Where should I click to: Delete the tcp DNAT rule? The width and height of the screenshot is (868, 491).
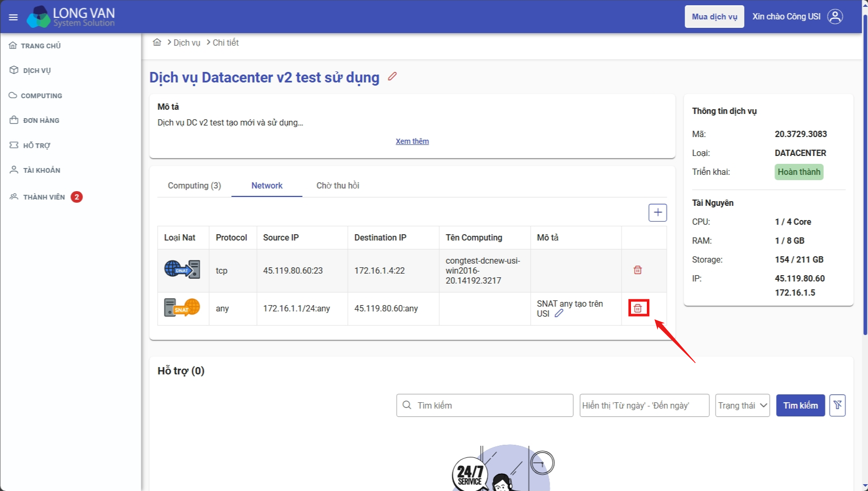pos(637,270)
